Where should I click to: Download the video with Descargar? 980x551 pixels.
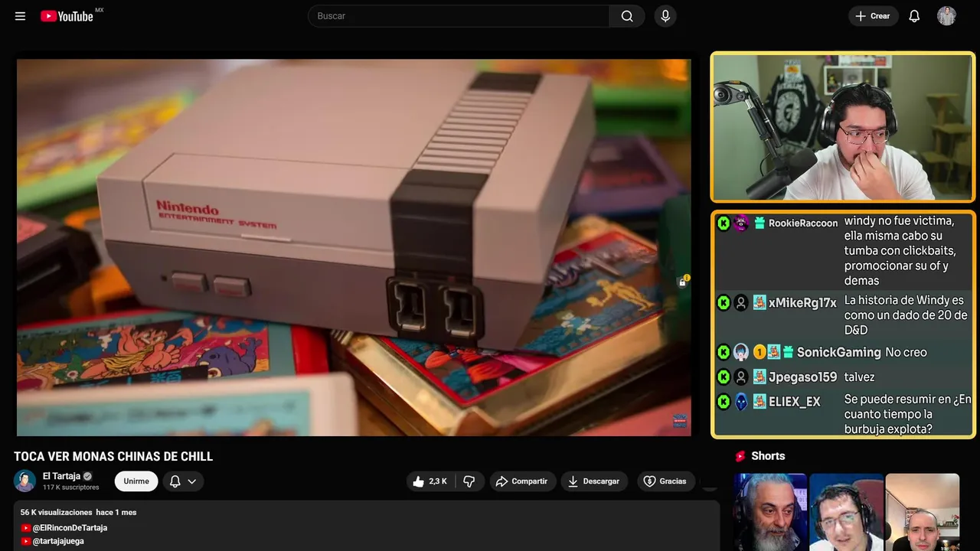click(594, 481)
